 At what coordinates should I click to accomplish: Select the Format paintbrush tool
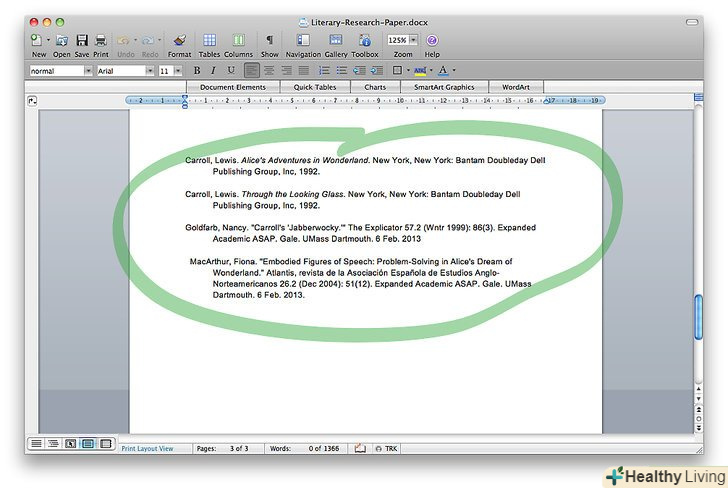coord(180,40)
